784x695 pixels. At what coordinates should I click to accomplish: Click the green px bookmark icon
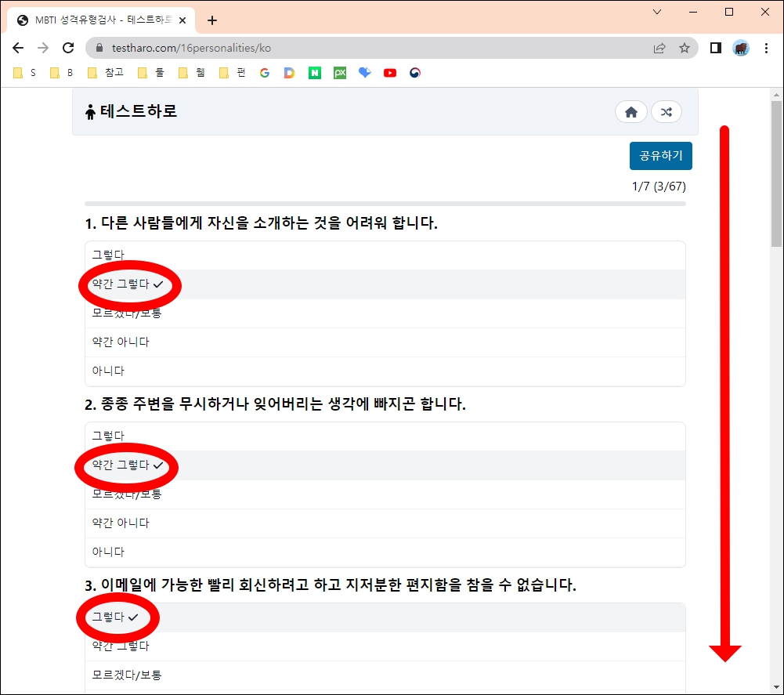click(339, 72)
